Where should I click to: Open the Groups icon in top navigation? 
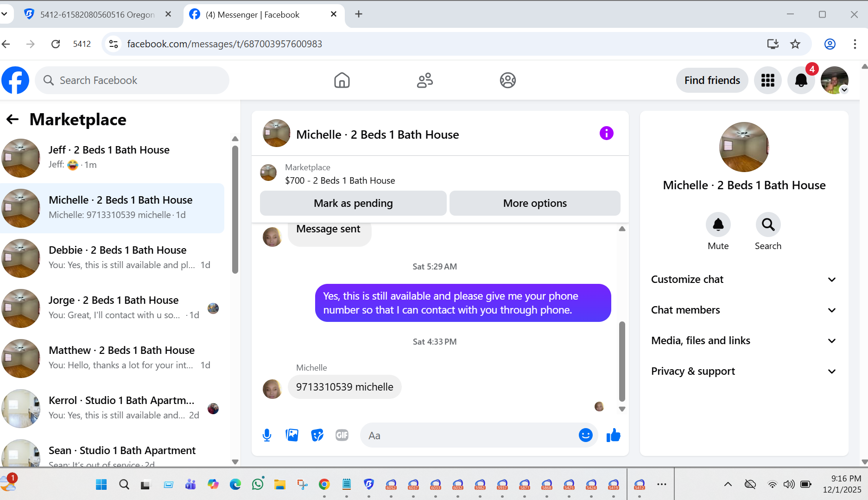coord(508,80)
